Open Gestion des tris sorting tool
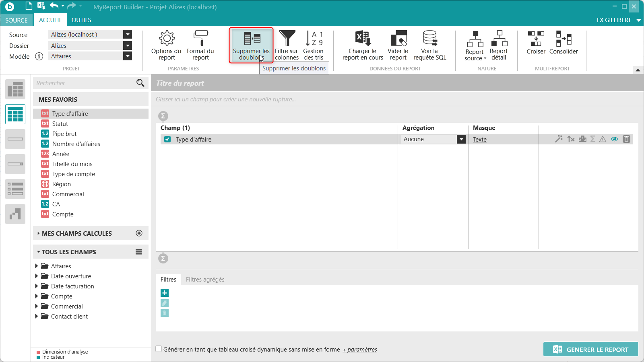The image size is (644, 362). coord(314,45)
